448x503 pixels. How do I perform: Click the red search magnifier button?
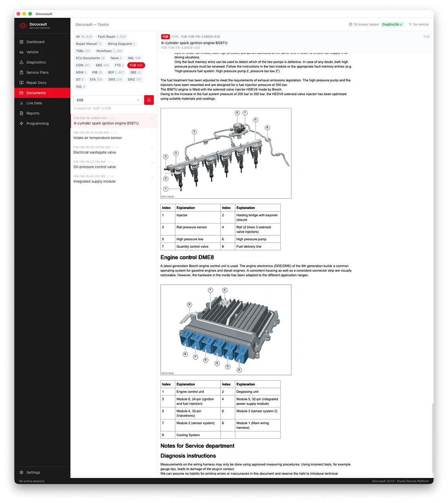pos(149,100)
